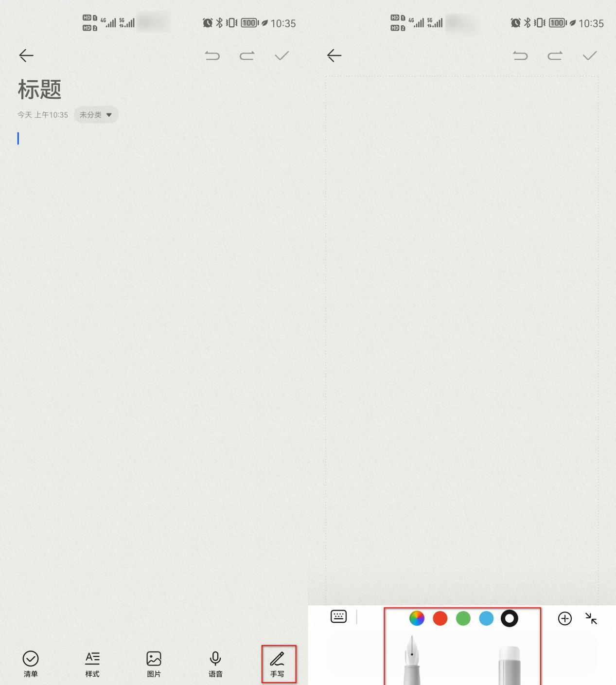This screenshot has height=685, width=616.
Task: Switch to 手写 handwriting mode
Action: [x=278, y=664]
